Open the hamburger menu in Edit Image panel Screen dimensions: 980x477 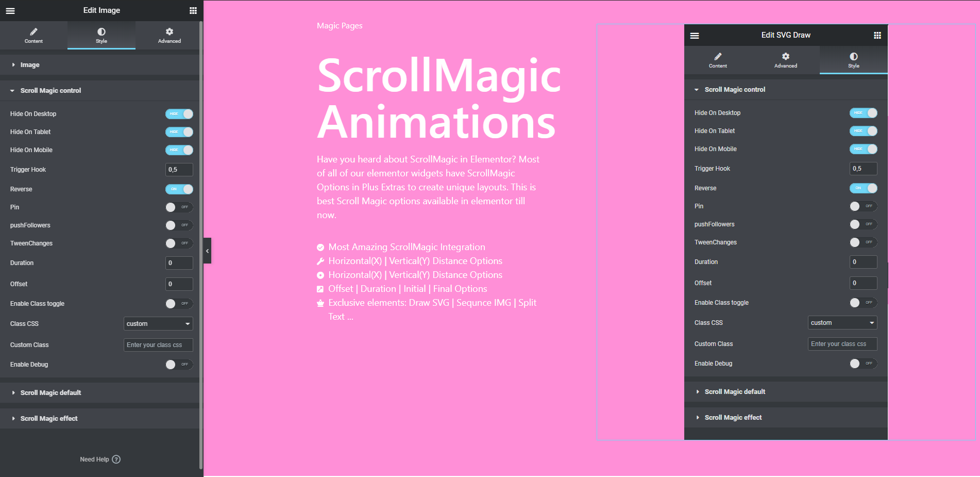10,11
